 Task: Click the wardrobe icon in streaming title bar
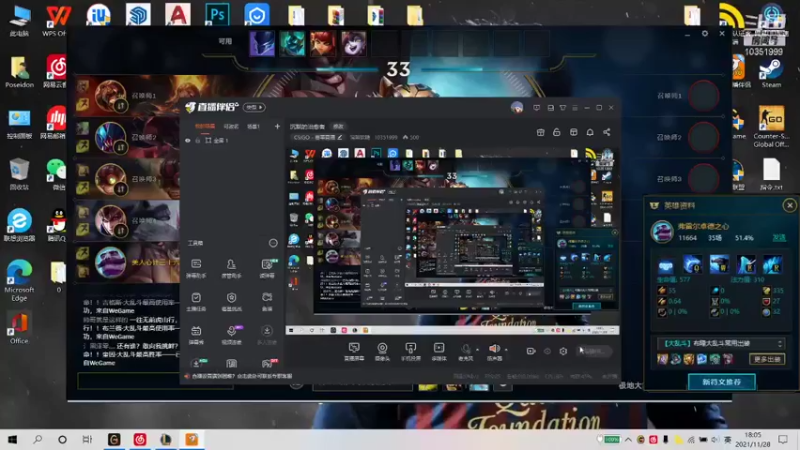pos(563,108)
